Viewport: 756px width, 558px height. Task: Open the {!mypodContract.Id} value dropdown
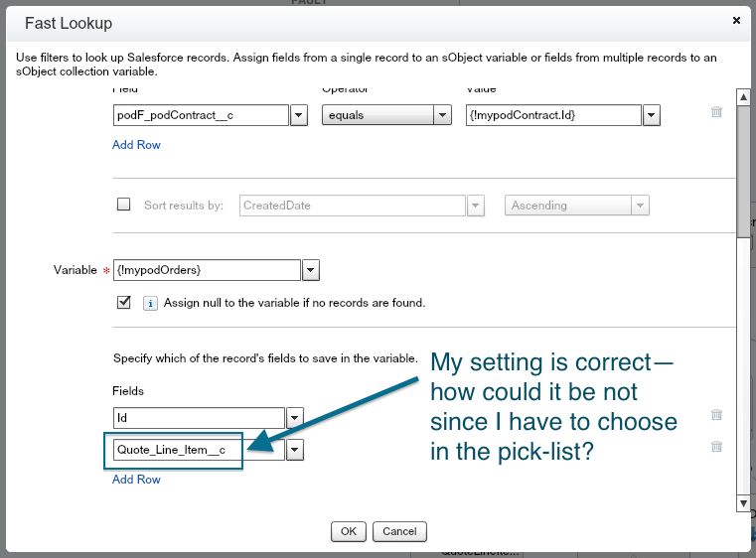pyautogui.click(x=652, y=115)
